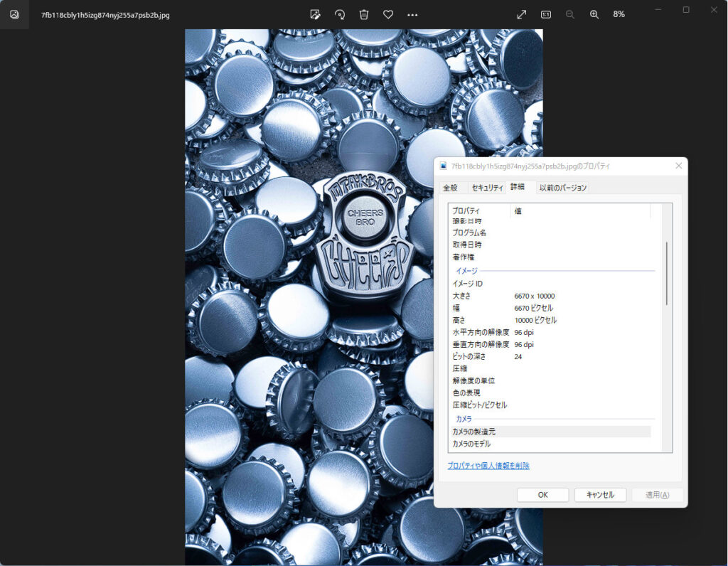This screenshot has width=728, height=566.
Task: Select the カメラのモデル row
Action: [x=551, y=444]
